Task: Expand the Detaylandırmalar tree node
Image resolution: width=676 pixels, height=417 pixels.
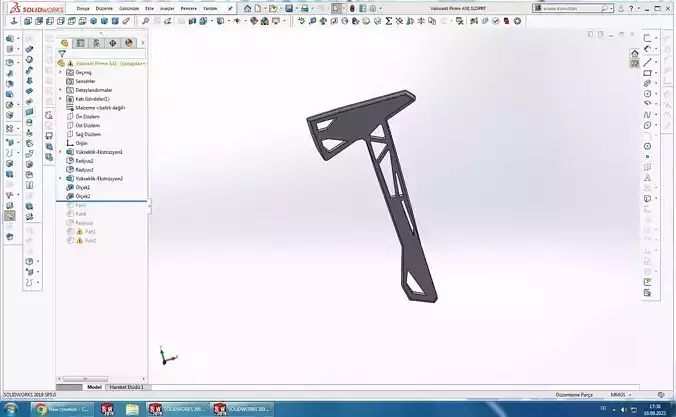Action: (60, 90)
